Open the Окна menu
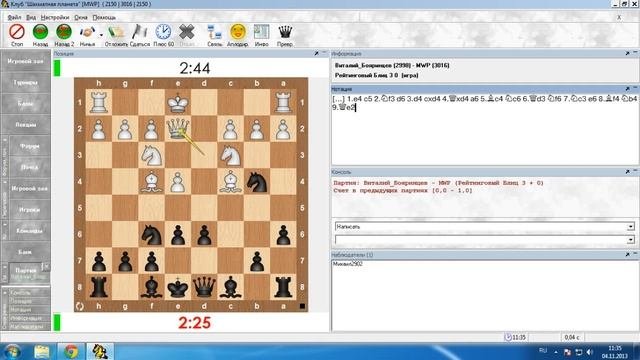The image size is (640, 360). 81,18
